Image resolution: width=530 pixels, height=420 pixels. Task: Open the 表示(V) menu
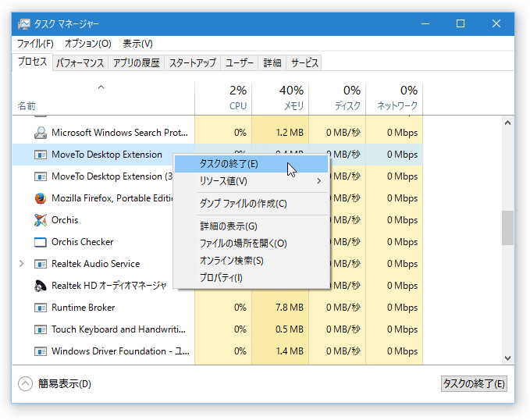pyautogui.click(x=137, y=44)
